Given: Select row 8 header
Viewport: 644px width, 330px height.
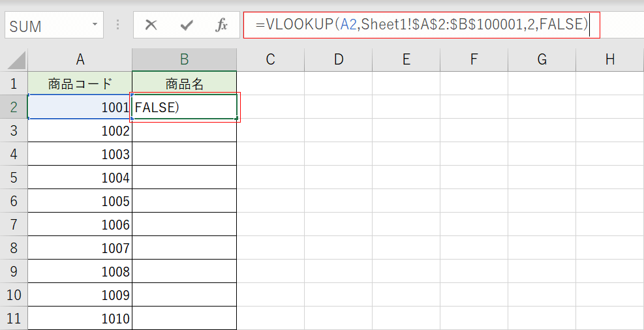Looking at the screenshot, I should tap(14, 248).
